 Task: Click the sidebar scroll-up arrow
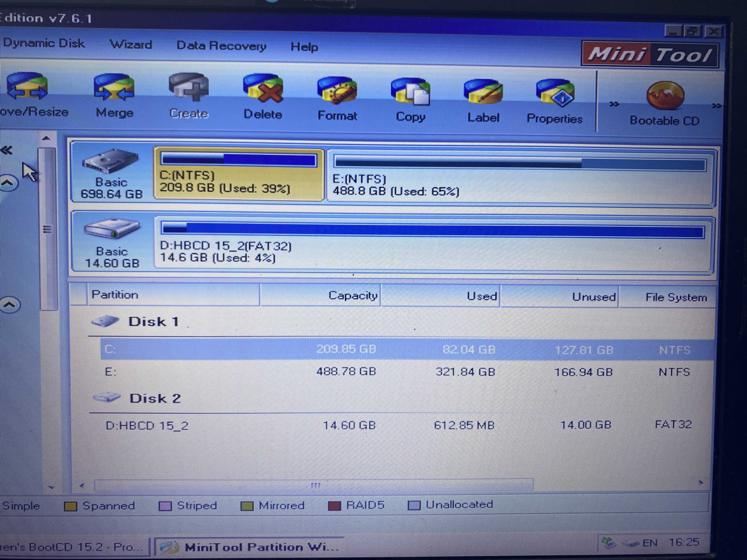[46, 138]
